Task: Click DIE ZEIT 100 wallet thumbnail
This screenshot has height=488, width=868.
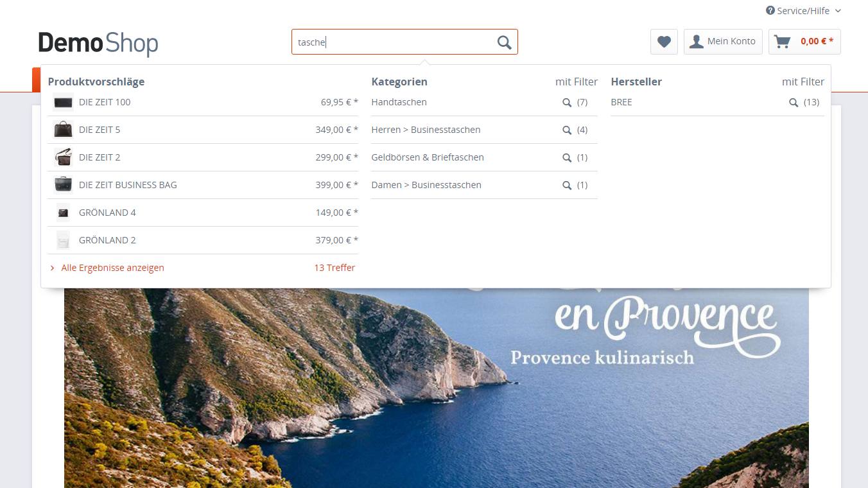Action: click(63, 102)
